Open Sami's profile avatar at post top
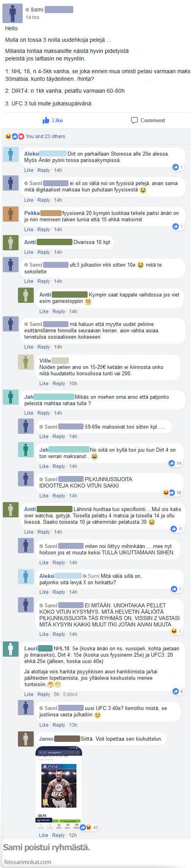Viewport: 194px width, 868px height. click(x=13, y=13)
